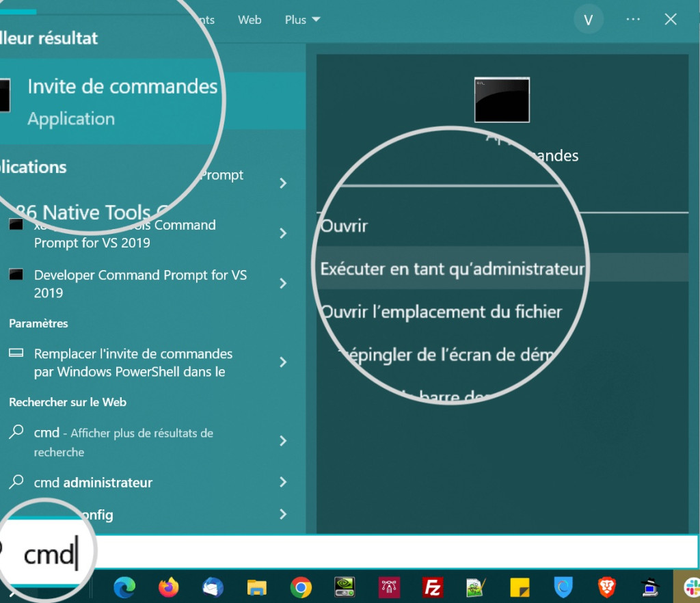Image resolution: width=700 pixels, height=603 pixels.
Task: Open cmd - Afficher plus de résultats de recherche
Action: tap(123, 442)
